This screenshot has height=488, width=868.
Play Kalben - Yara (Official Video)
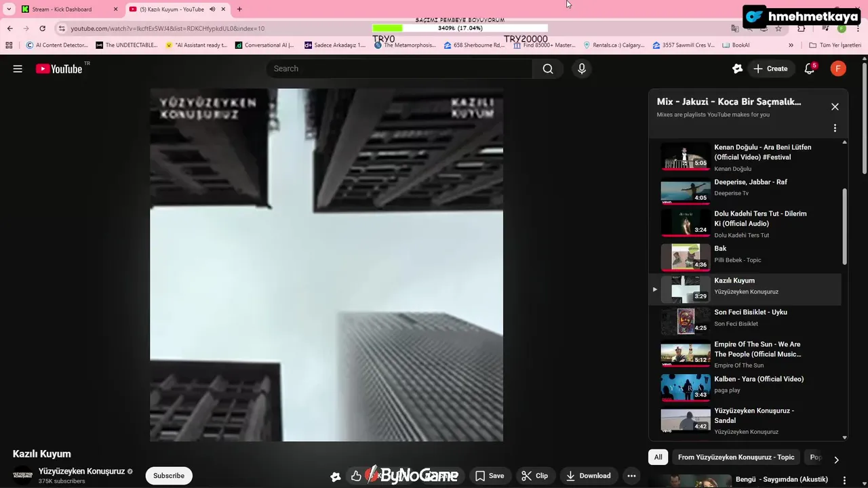(x=746, y=387)
